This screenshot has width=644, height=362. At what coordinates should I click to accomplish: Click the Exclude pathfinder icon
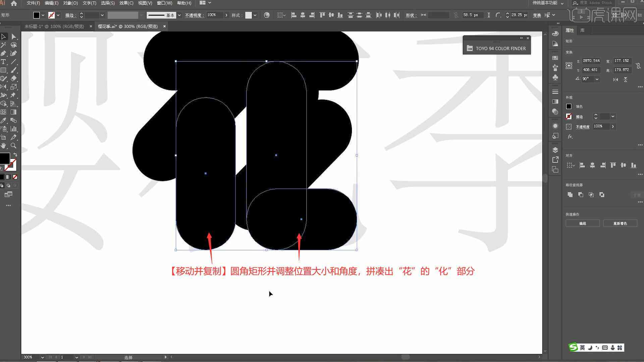coord(602,194)
